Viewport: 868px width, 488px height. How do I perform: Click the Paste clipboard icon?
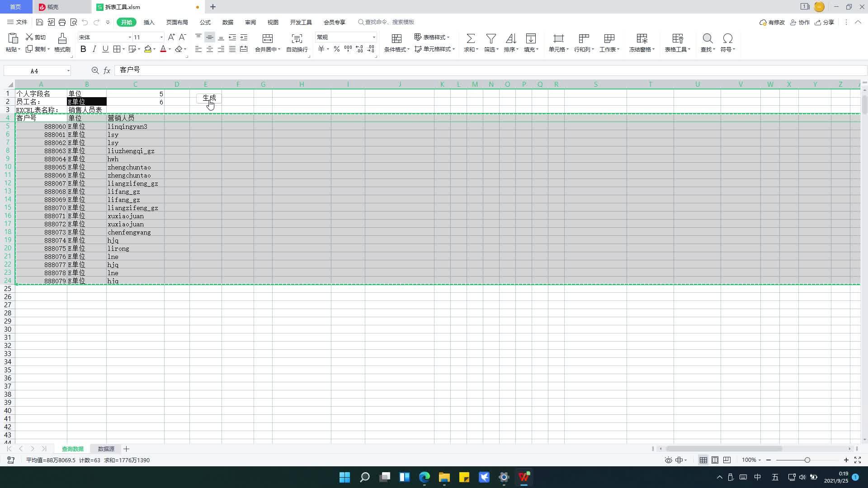pos(13,38)
